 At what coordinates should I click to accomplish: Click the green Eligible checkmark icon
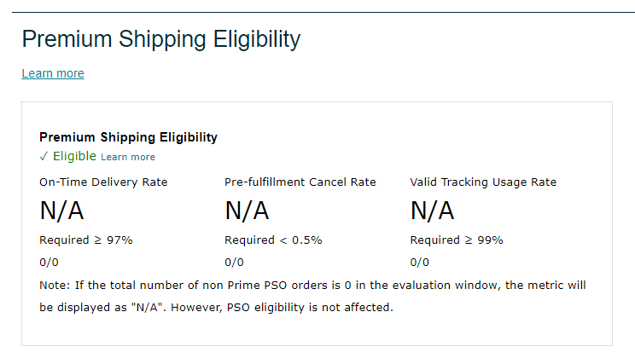[44, 156]
